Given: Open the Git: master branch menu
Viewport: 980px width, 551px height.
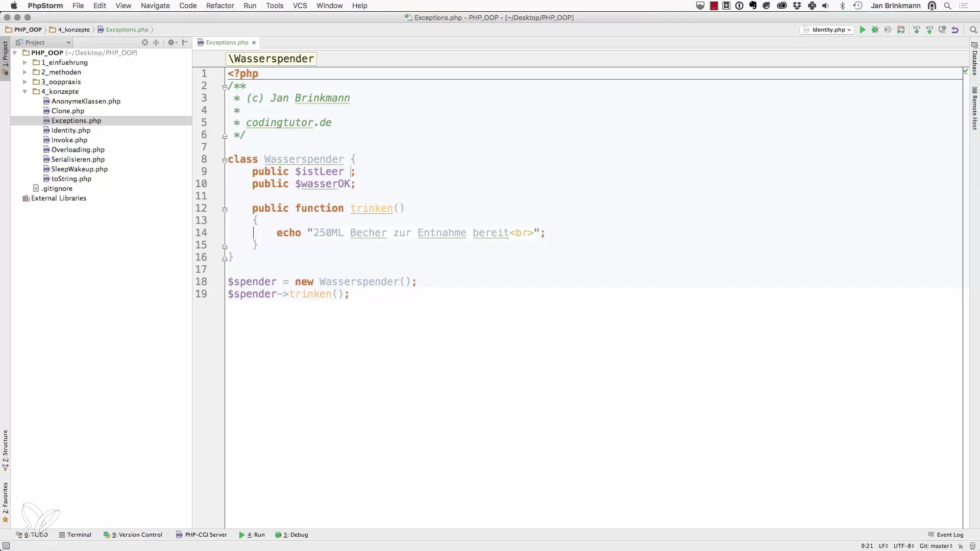Looking at the screenshot, I should pos(936,546).
